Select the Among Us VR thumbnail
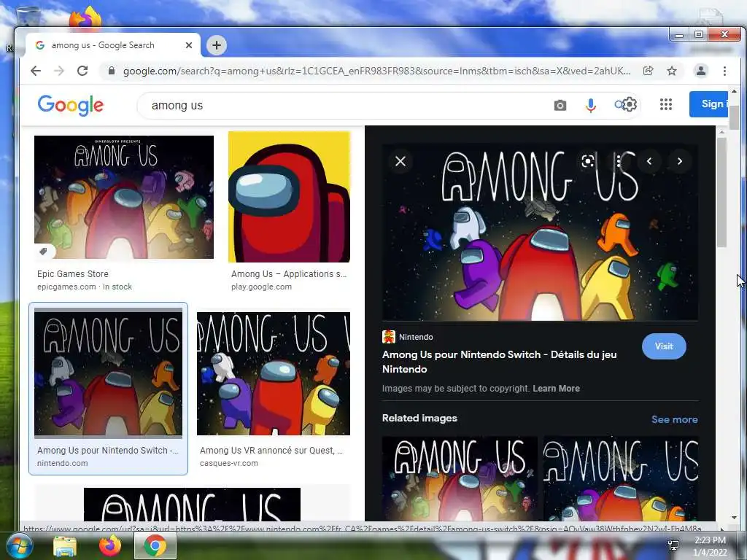This screenshot has height=560, width=747. [x=274, y=373]
